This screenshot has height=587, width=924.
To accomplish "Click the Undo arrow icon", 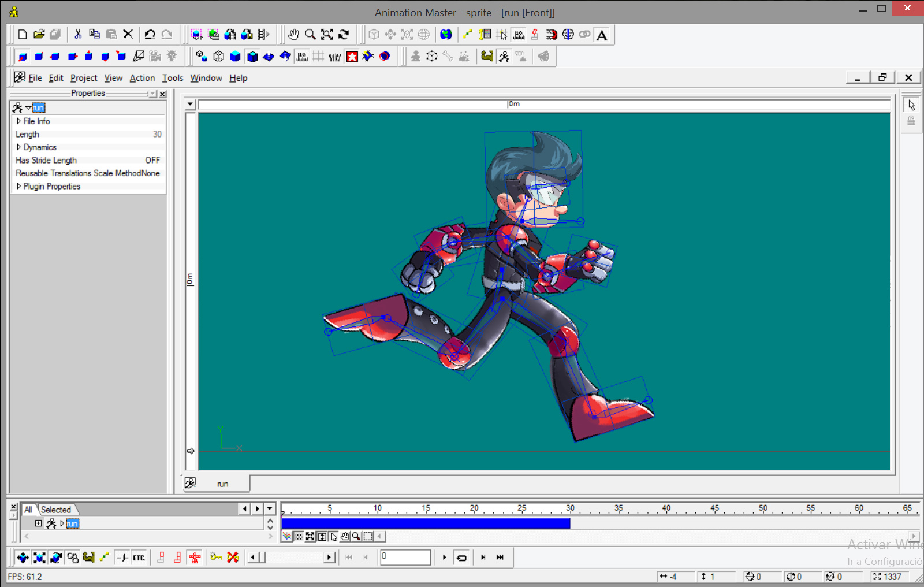I will click(150, 35).
